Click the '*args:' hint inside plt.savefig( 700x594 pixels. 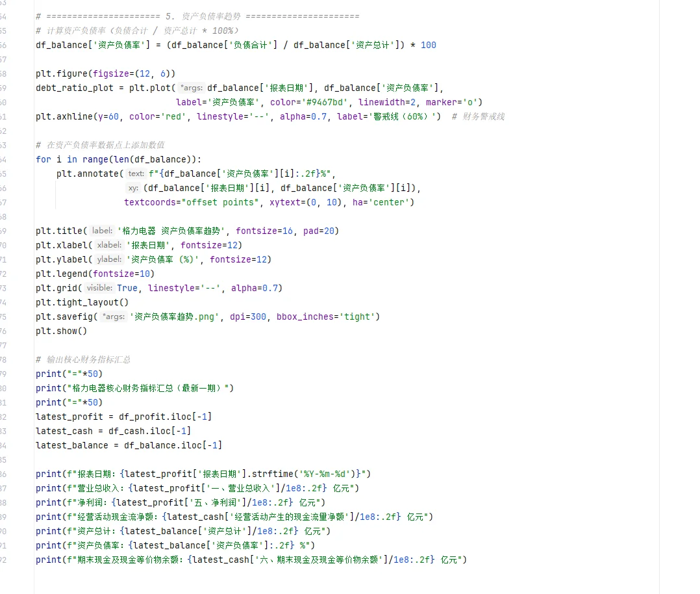point(114,317)
